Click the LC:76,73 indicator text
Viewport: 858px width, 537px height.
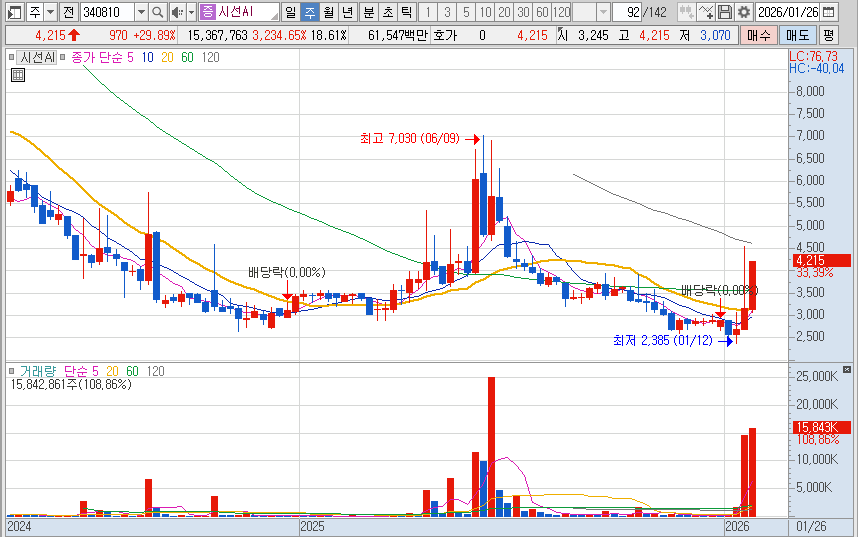[813, 56]
